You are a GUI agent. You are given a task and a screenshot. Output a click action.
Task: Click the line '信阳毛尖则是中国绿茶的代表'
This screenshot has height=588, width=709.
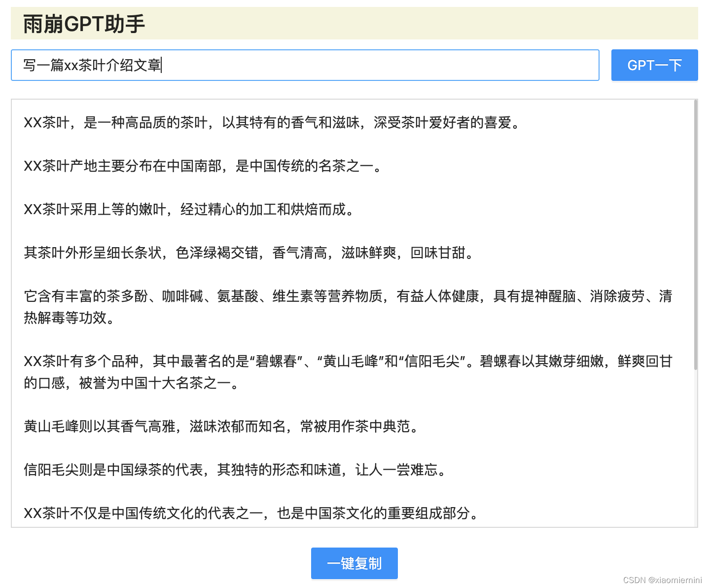(235, 470)
